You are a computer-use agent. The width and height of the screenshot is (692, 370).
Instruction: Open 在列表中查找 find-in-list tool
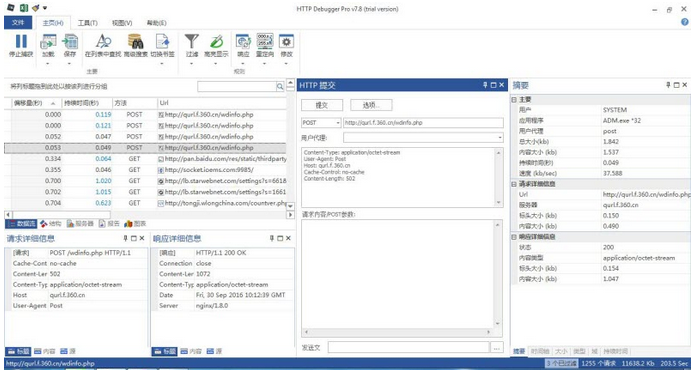point(103,42)
